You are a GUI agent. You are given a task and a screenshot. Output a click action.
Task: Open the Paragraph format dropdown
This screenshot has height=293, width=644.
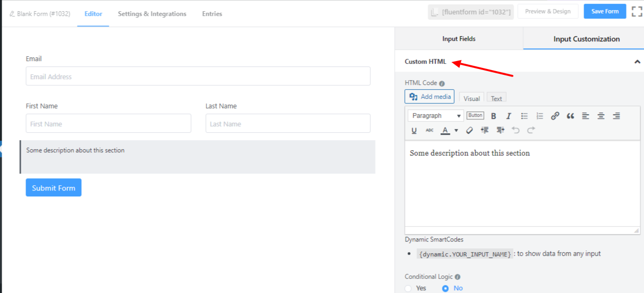pyautogui.click(x=436, y=116)
